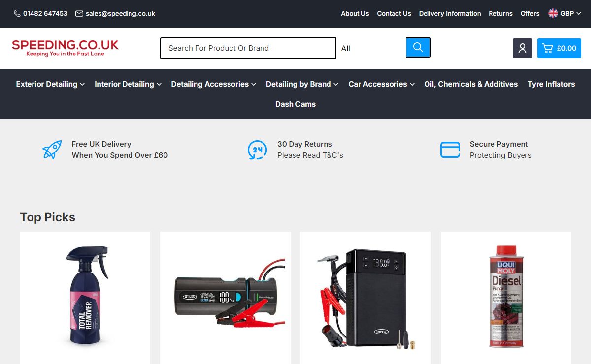Expand the Detailing Accessories menu
This screenshot has height=364, width=591.
click(214, 84)
